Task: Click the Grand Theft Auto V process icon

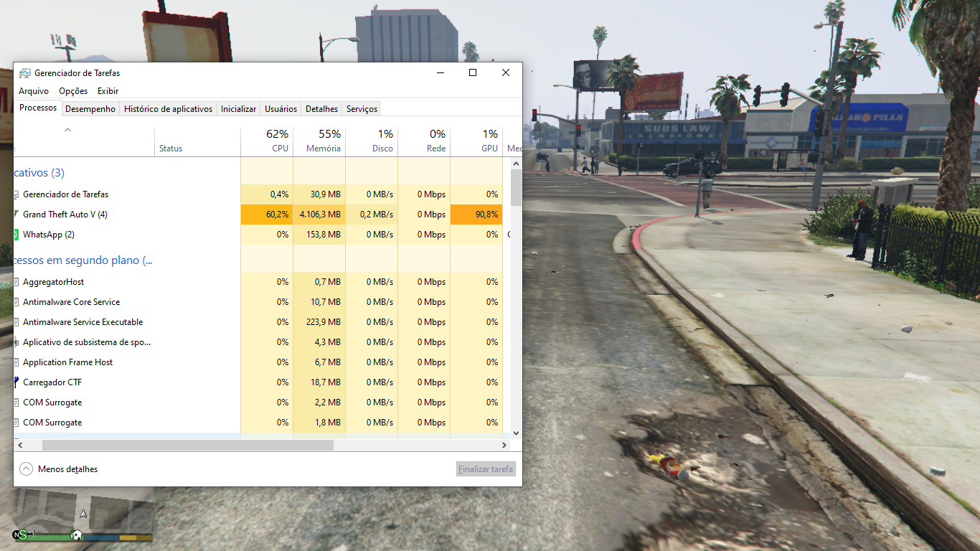Action: pyautogui.click(x=17, y=215)
